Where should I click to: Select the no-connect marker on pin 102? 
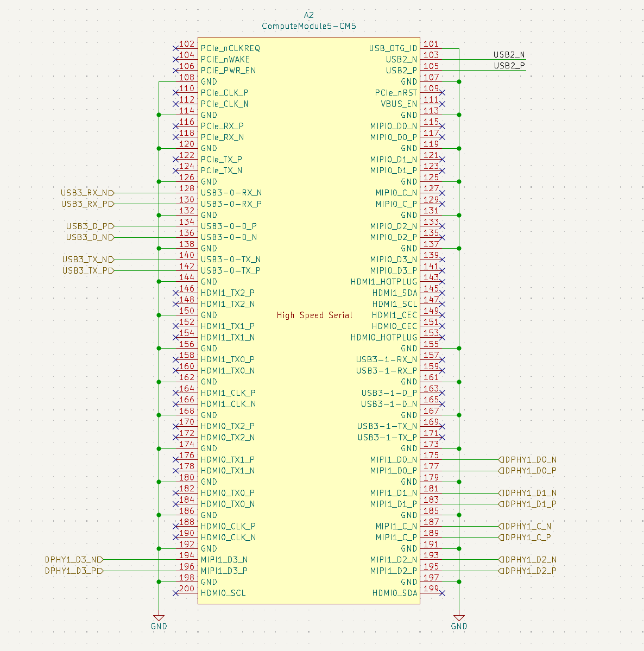[x=175, y=48]
